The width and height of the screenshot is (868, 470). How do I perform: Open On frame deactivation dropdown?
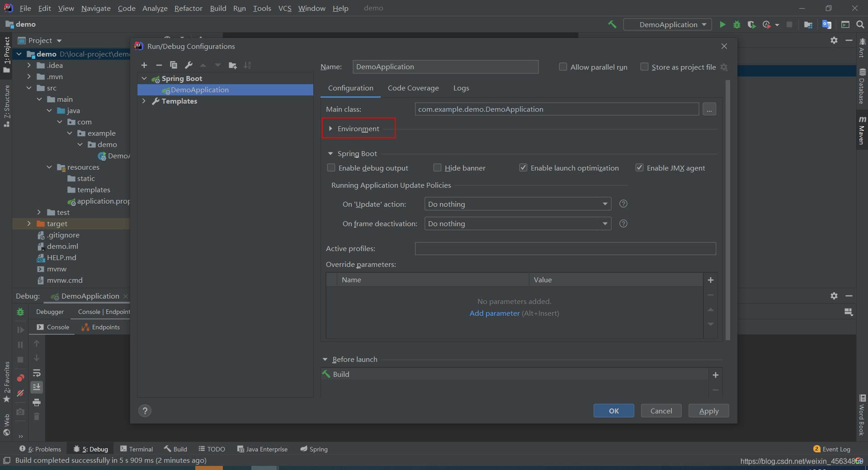[518, 223]
